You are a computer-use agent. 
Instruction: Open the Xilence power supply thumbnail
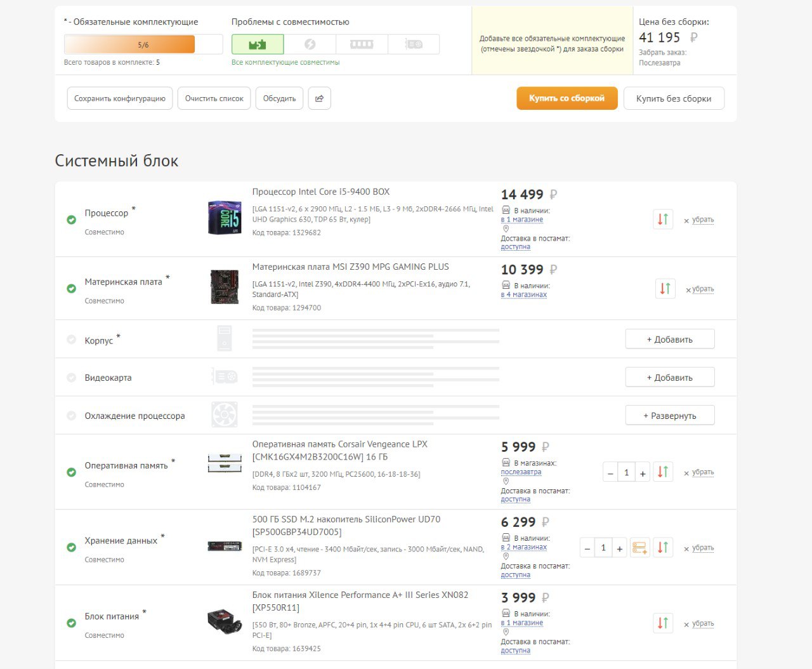pyautogui.click(x=225, y=621)
